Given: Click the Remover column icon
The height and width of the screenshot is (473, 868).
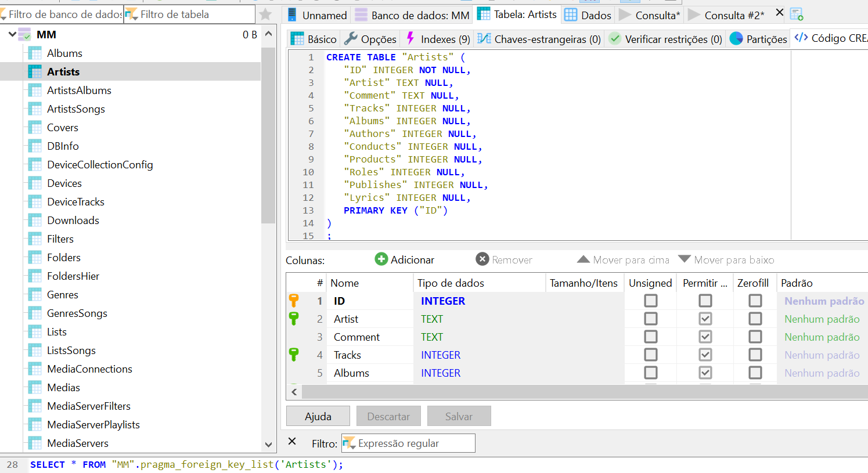Looking at the screenshot, I should [482, 259].
